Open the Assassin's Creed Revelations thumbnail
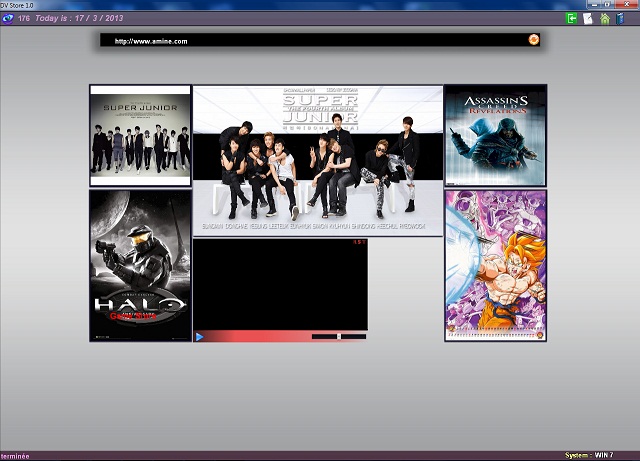 coord(496,136)
